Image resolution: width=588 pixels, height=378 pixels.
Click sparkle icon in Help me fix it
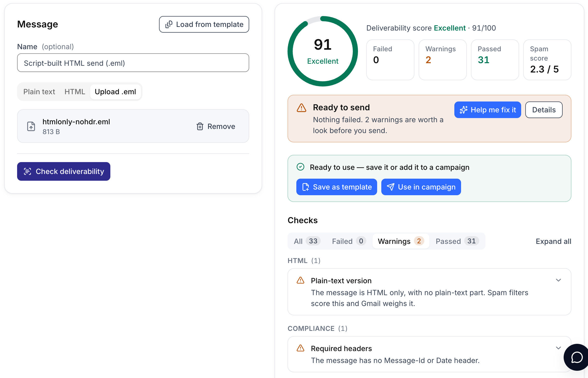[464, 110]
